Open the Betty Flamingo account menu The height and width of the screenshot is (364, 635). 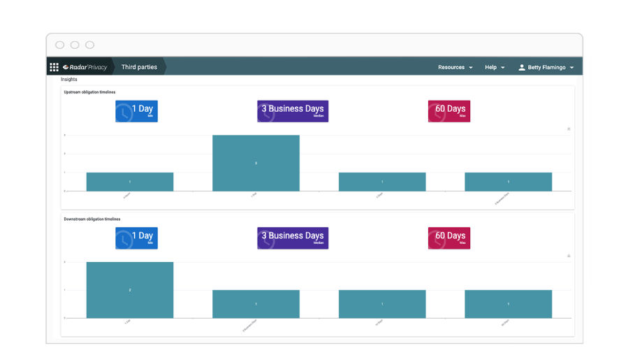point(550,68)
